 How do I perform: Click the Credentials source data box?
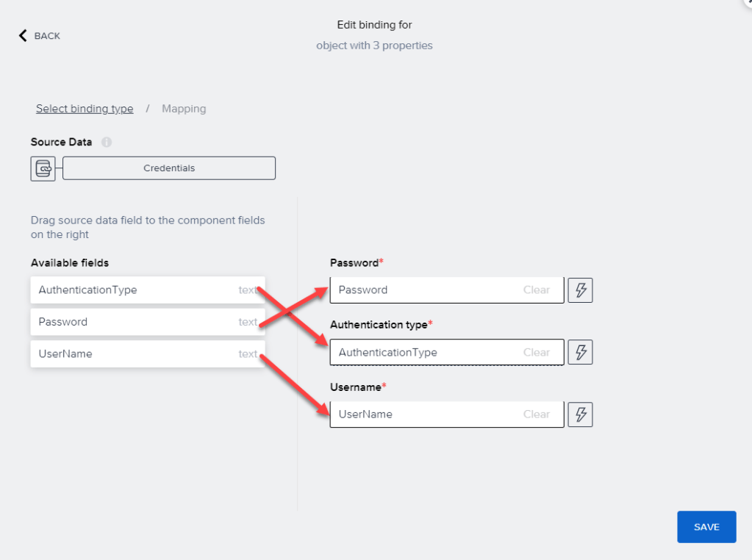pos(169,168)
